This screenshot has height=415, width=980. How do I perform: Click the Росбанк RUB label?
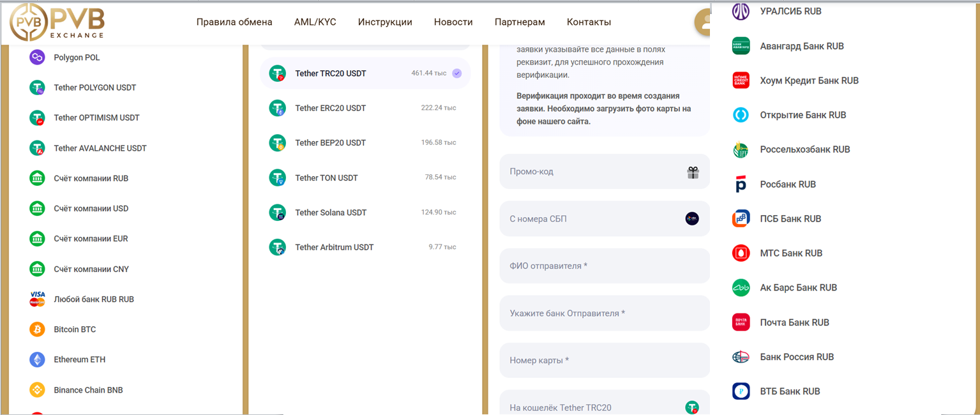(x=788, y=184)
